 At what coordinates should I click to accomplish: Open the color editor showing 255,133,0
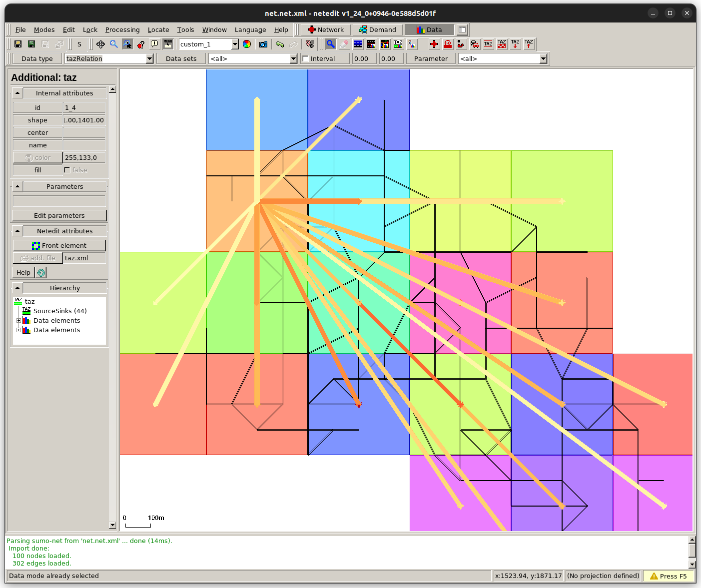click(x=37, y=157)
